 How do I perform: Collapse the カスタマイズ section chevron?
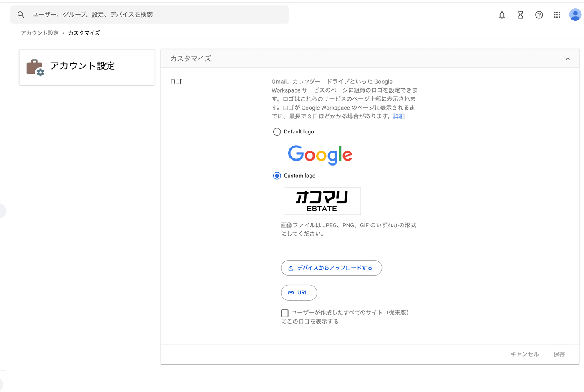coord(567,59)
